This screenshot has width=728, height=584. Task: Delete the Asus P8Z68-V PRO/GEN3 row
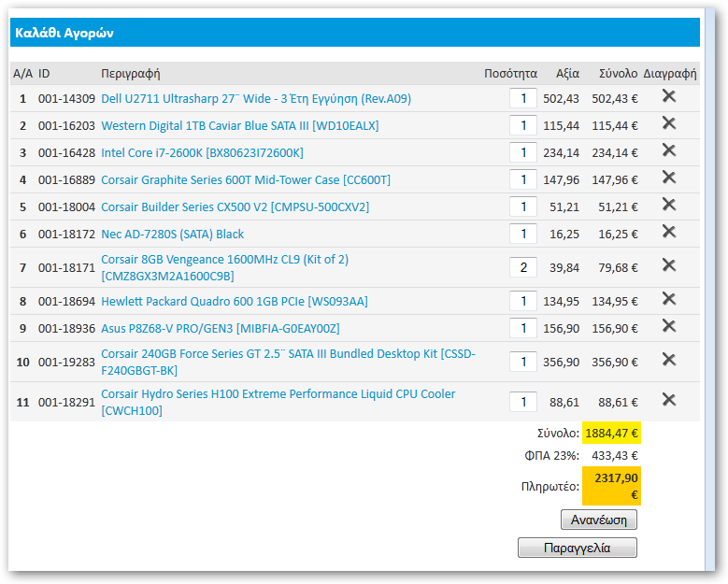(x=668, y=326)
